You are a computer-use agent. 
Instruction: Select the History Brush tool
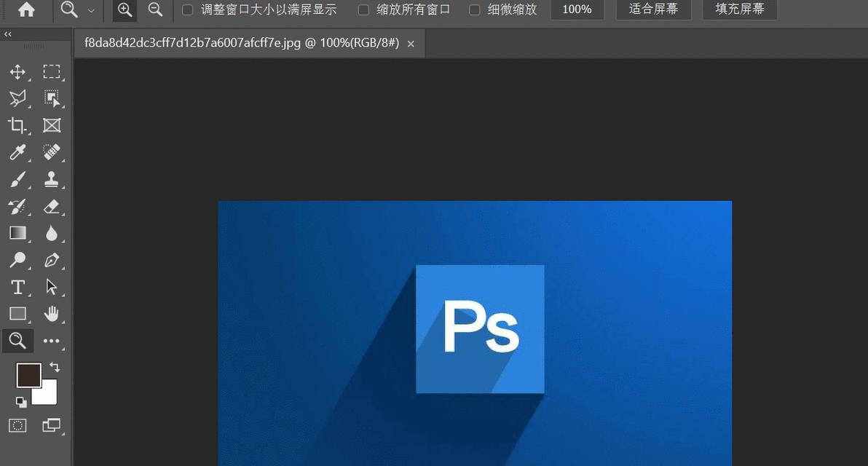coord(17,207)
